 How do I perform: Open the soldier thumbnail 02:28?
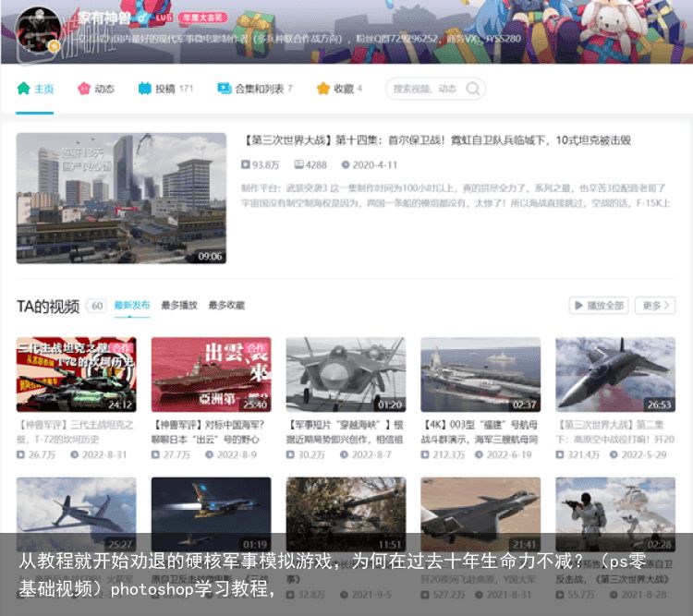click(x=615, y=514)
